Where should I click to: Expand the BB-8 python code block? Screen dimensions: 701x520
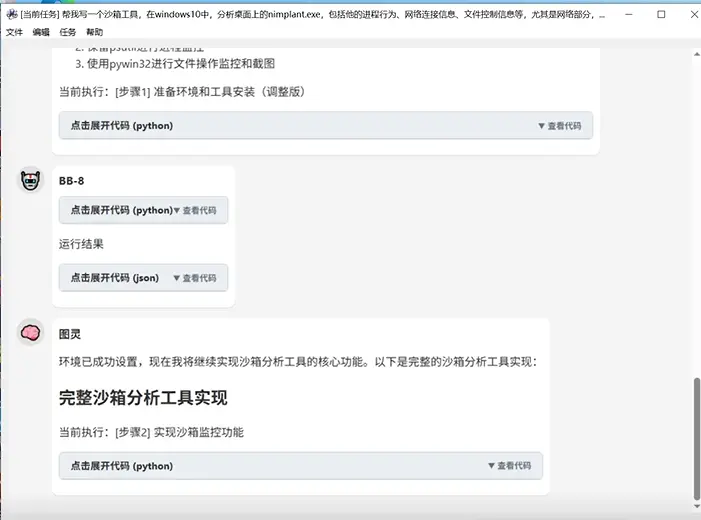[143, 210]
